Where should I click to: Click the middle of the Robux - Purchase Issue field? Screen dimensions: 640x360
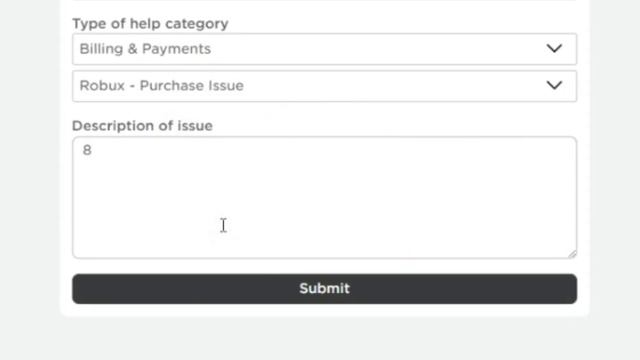324,86
